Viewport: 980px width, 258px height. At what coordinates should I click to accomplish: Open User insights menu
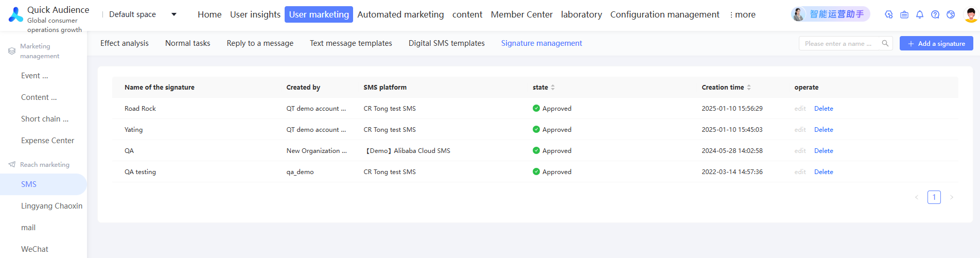pyautogui.click(x=255, y=14)
